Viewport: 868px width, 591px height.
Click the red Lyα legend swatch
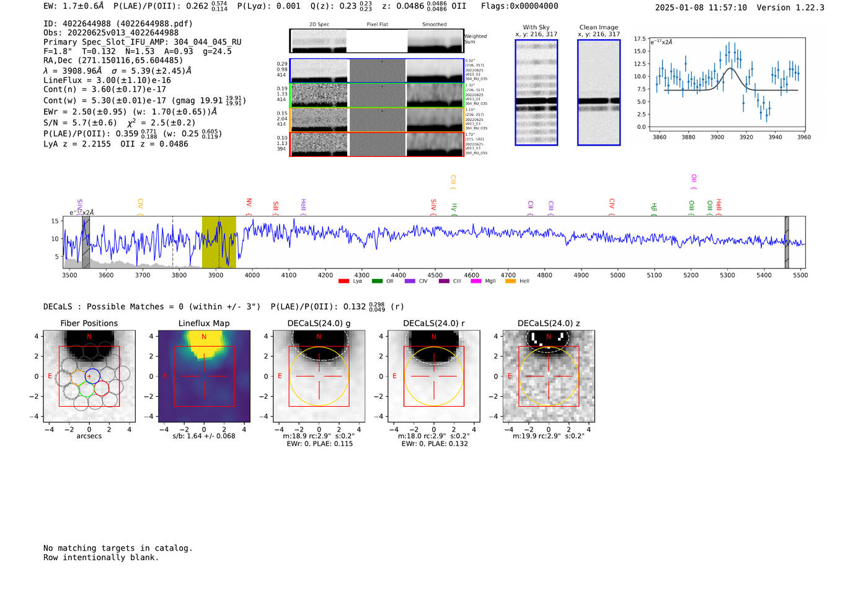point(343,282)
